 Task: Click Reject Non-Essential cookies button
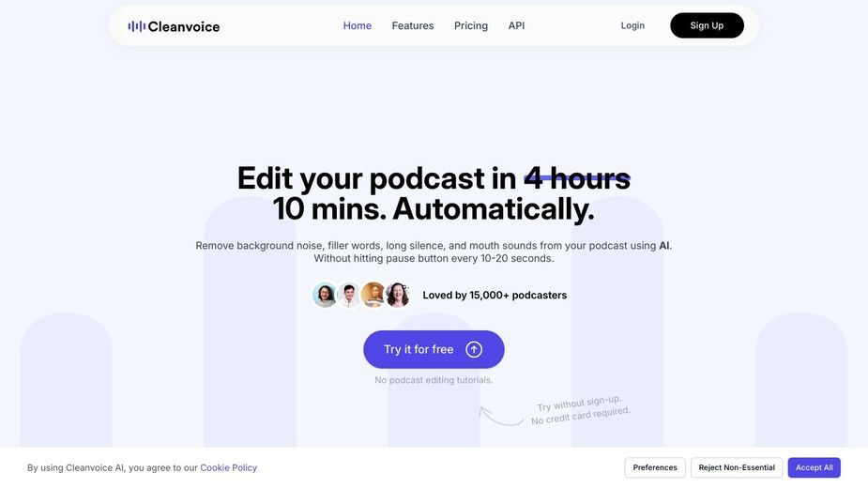737,467
